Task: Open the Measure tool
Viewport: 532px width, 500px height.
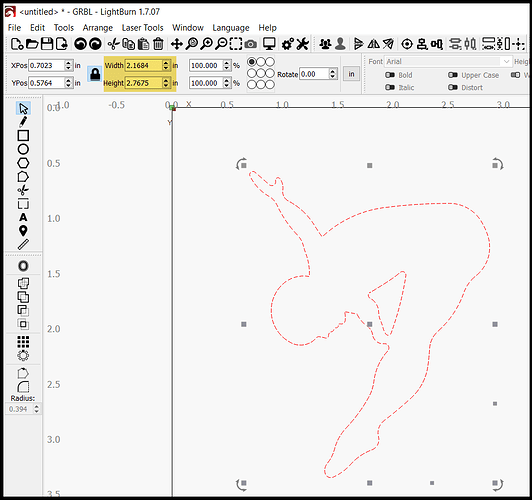Action: tap(23, 245)
